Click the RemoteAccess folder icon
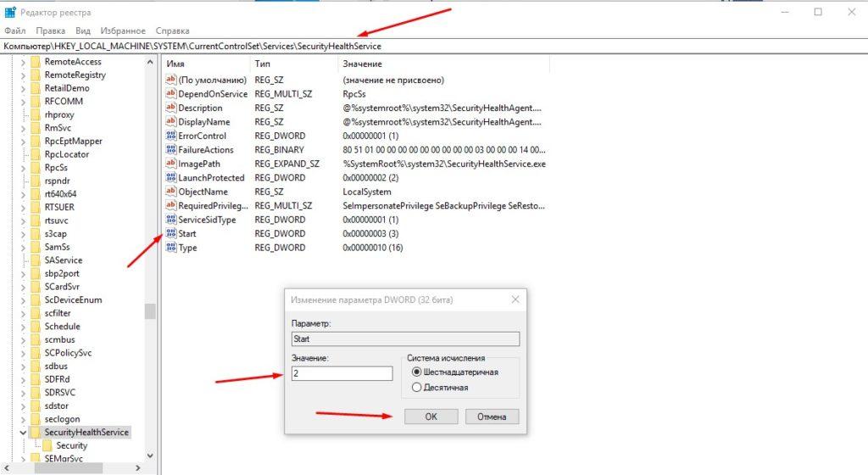This screenshot has height=475, width=868. click(36, 61)
